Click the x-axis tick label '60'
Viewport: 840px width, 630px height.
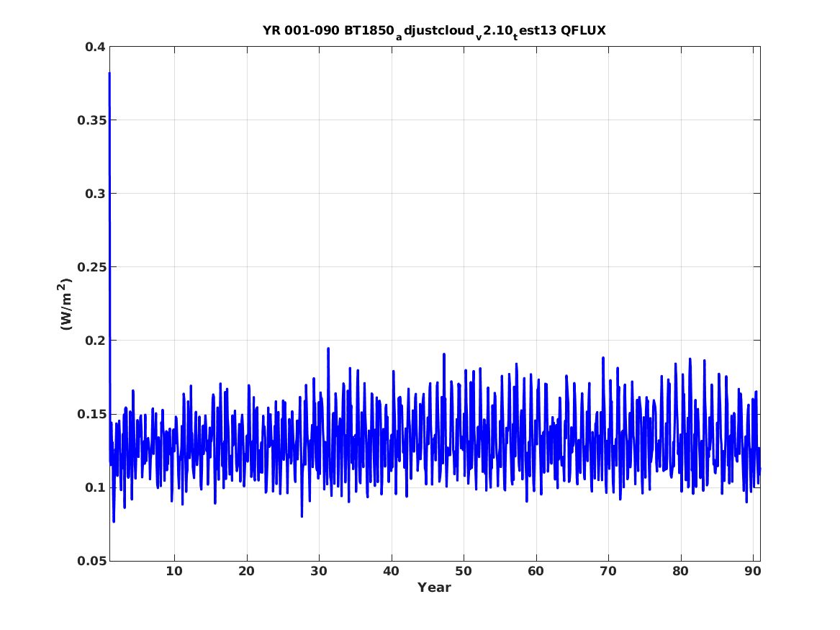point(536,572)
